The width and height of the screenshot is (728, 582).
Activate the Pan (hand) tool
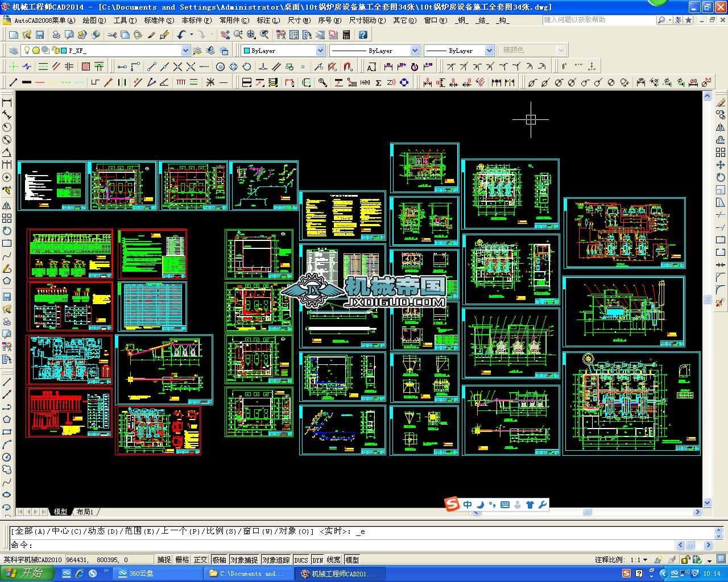coord(225,35)
